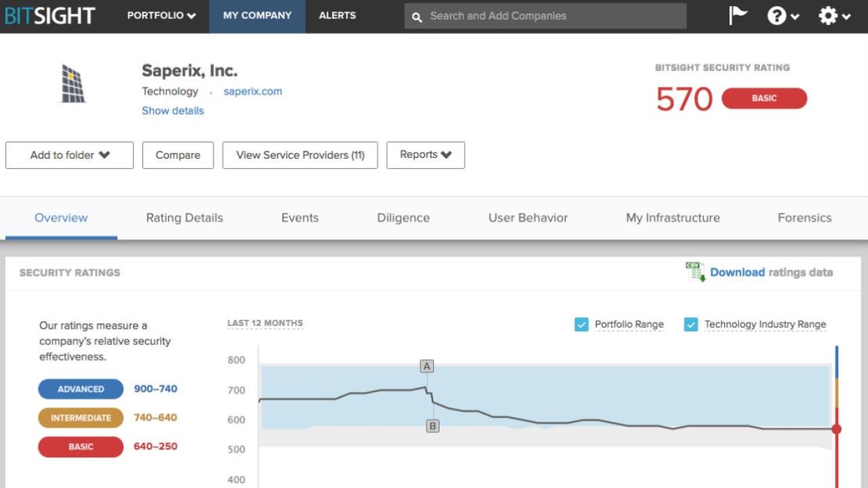Open the flag notifications icon

tap(737, 15)
